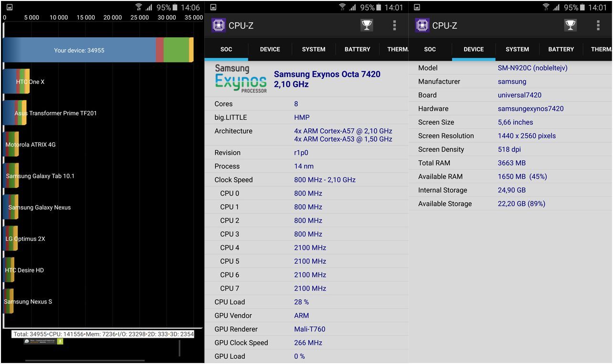This screenshot has height=364, width=613.
Task: Click the horizontal scrollbar below the benchmark chart
Action: [x=85, y=361]
